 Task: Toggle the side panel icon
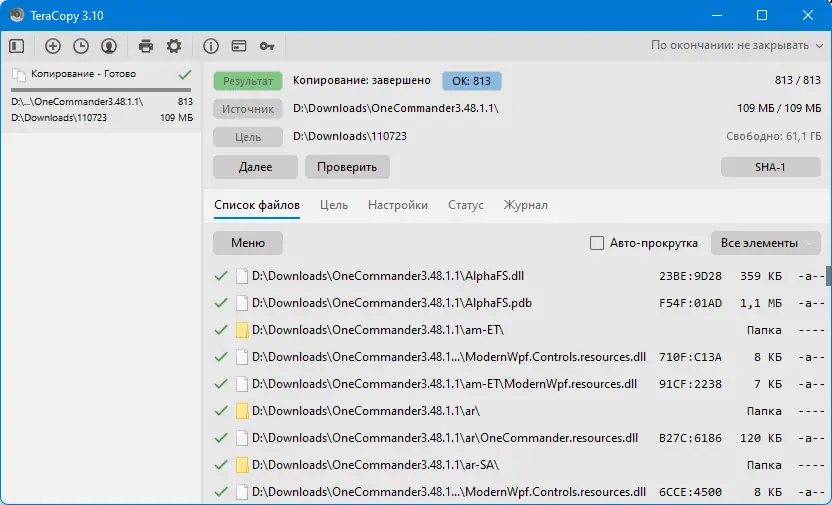(x=17, y=46)
